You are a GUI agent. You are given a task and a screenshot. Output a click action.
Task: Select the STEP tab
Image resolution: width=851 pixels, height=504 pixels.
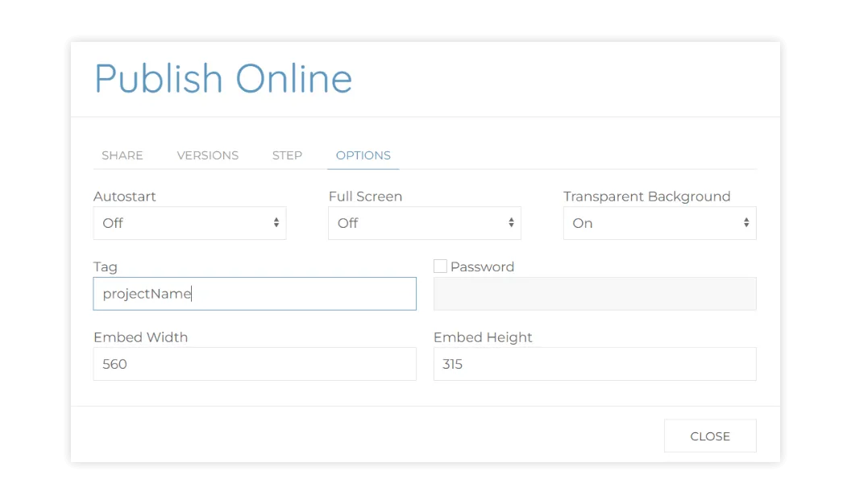pyautogui.click(x=287, y=155)
